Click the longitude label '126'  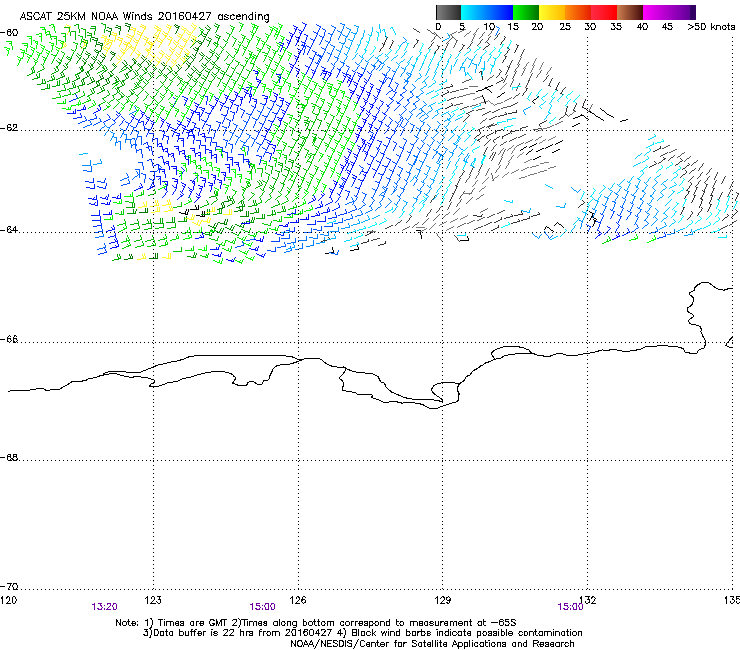(298, 600)
